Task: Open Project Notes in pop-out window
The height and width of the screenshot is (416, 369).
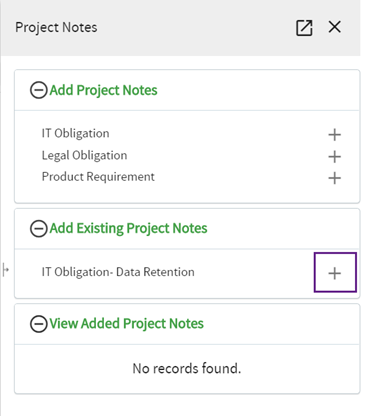Action: pos(304,27)
